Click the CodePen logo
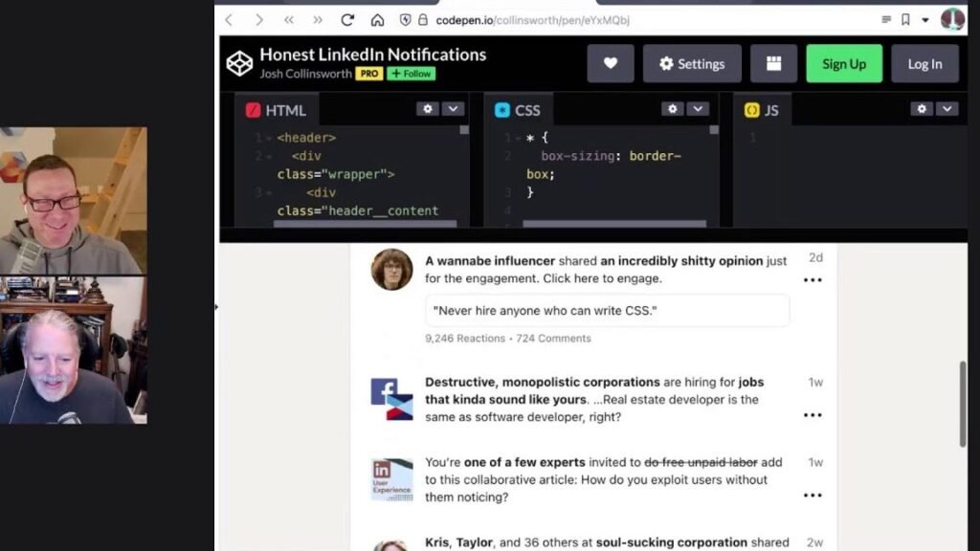This screenshot has width=980, height=551. click(239, 63)
